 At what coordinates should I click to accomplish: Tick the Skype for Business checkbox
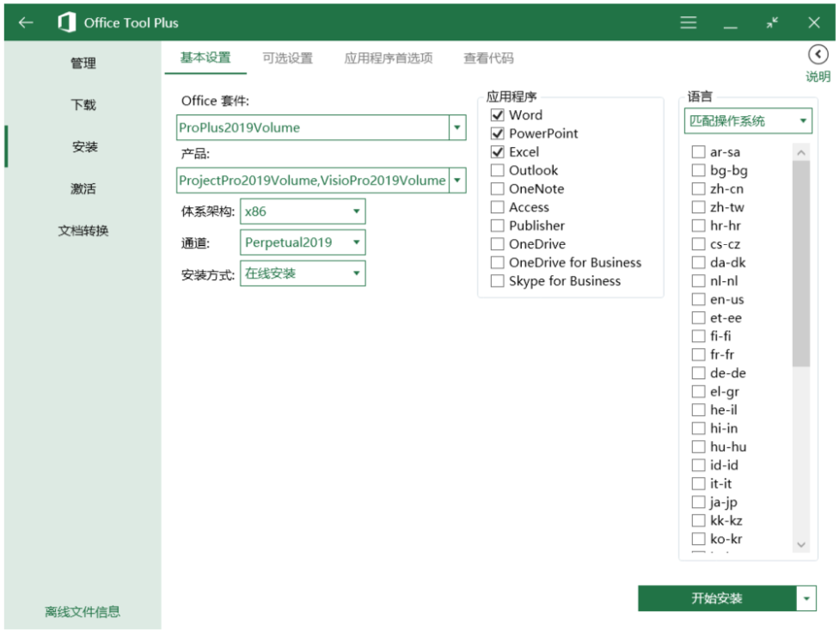[497, 281]
